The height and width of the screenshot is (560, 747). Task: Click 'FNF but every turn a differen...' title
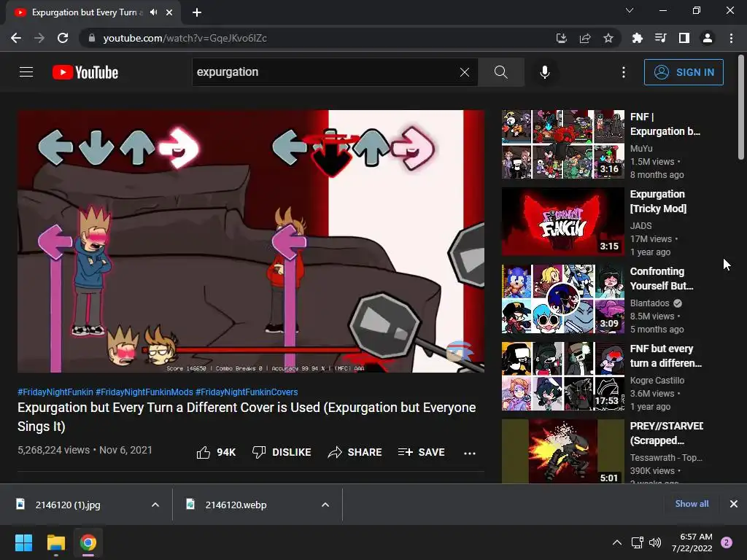point(666,356)
